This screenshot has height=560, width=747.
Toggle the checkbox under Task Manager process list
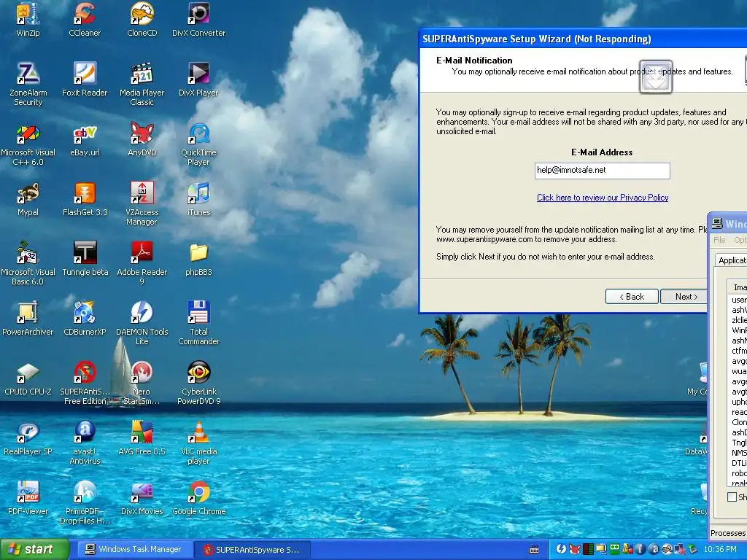[x=732, y=497]
